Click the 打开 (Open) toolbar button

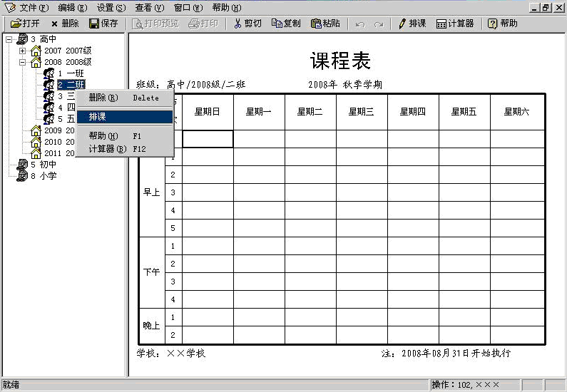coord(25,24)
